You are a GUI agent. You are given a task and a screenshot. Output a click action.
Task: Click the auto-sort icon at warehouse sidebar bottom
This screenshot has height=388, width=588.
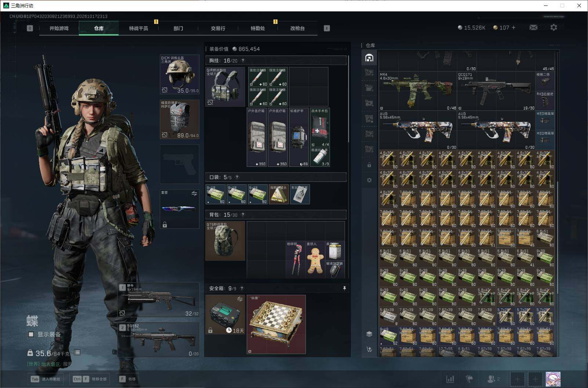point(369,349)
